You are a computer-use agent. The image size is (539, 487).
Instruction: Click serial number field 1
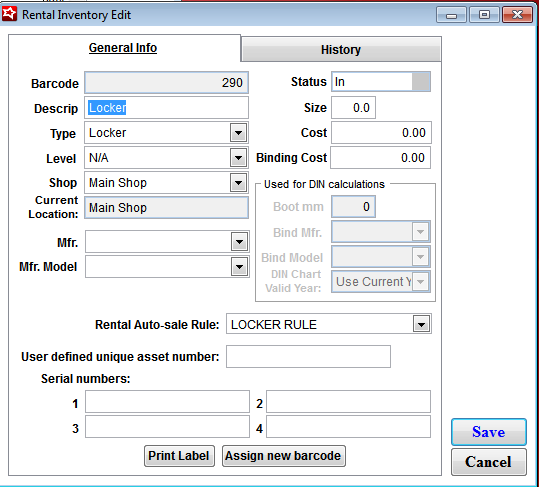(167, 401)
